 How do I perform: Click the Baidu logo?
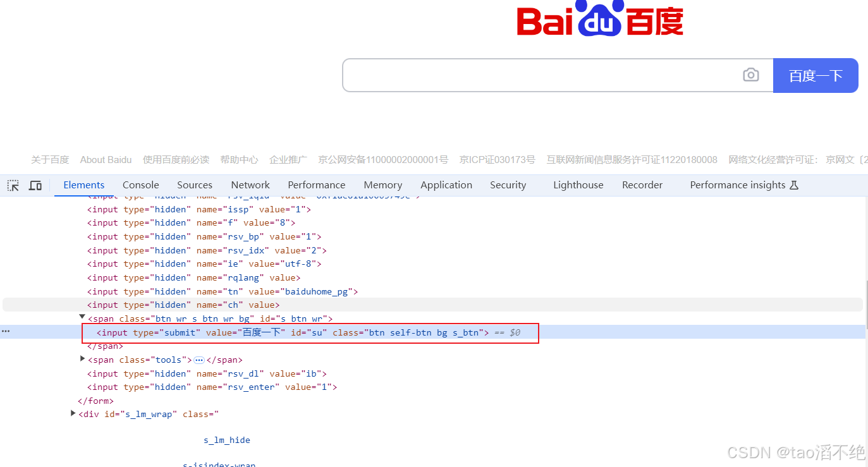[x=600, y=18]
